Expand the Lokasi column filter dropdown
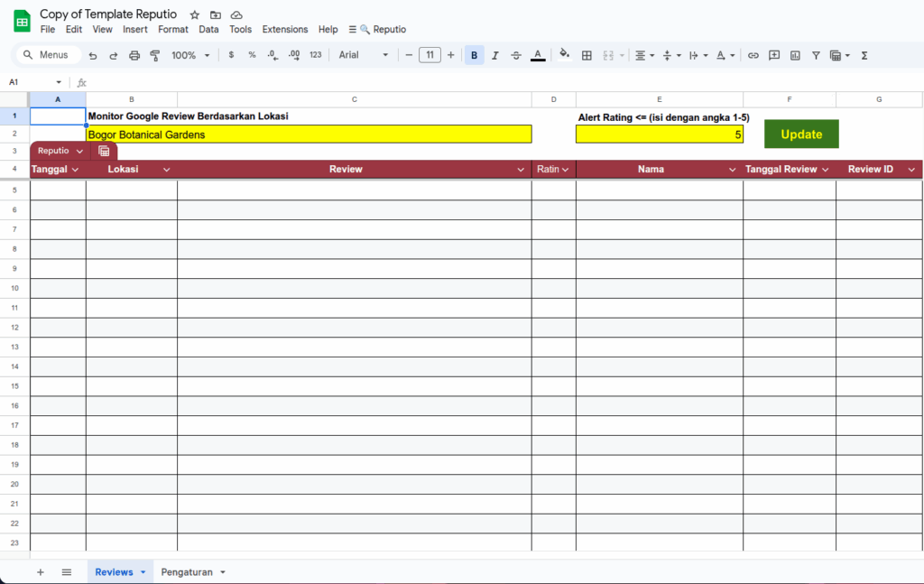 tap(166, 170)
